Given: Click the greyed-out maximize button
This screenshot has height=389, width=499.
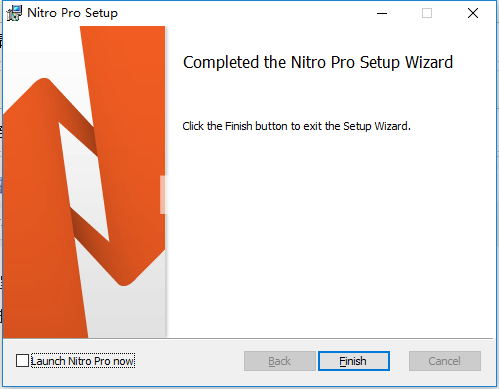Looking at the screenshot, I should click(427, 13).
